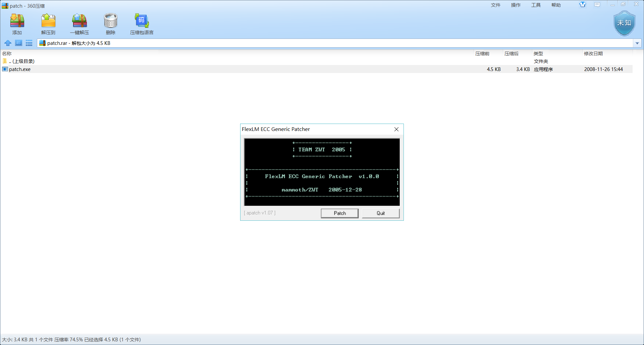Viewport: 644px width, 345px height.
Task: Click the 3.4 KB compressed size cell
Action: [523, 69]
